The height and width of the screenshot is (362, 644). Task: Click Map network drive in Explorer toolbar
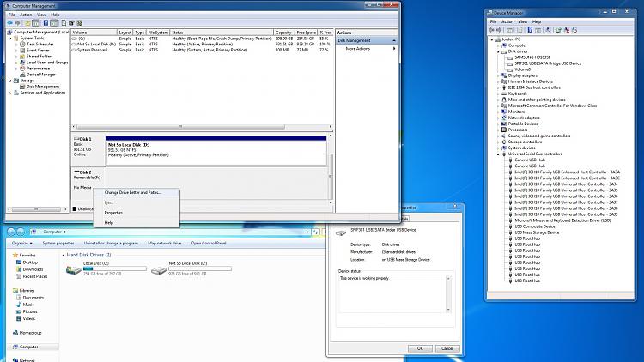pos(164,243)
